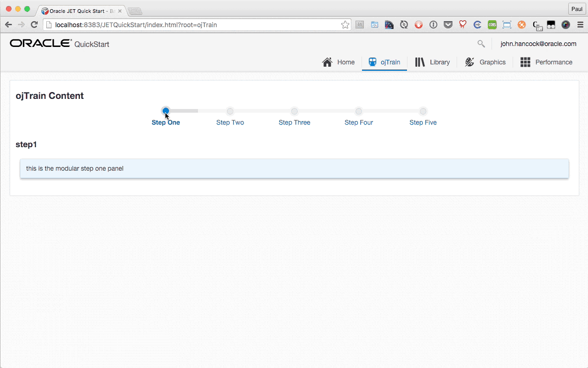Click the circular sync arrows extension
This screenshot has height=368, width=588.
pyautogui.click(x=404, y=25)
